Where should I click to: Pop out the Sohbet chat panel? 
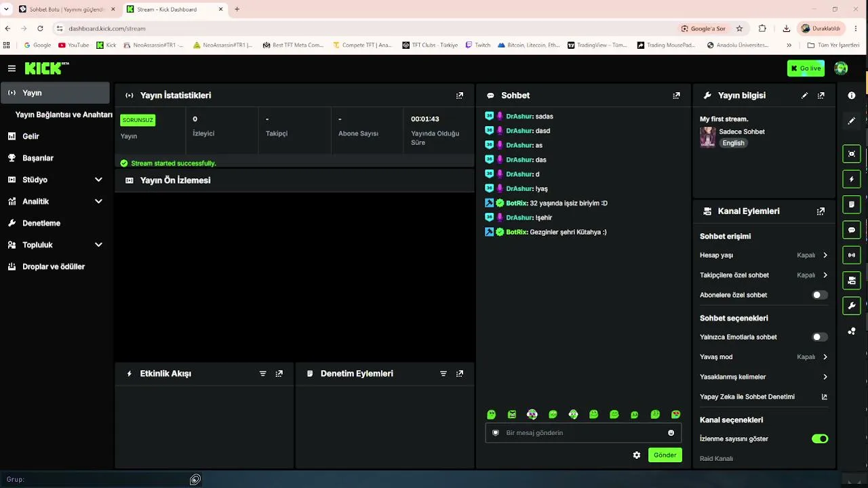click(x=676, y=96)
